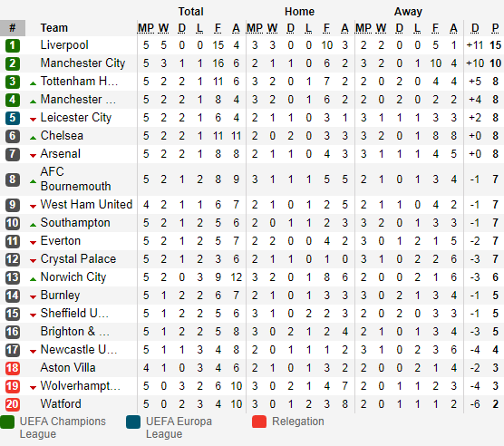Click red down arrow beside Wolverhampton
504x446 pixels.
(x=33, y=388)
